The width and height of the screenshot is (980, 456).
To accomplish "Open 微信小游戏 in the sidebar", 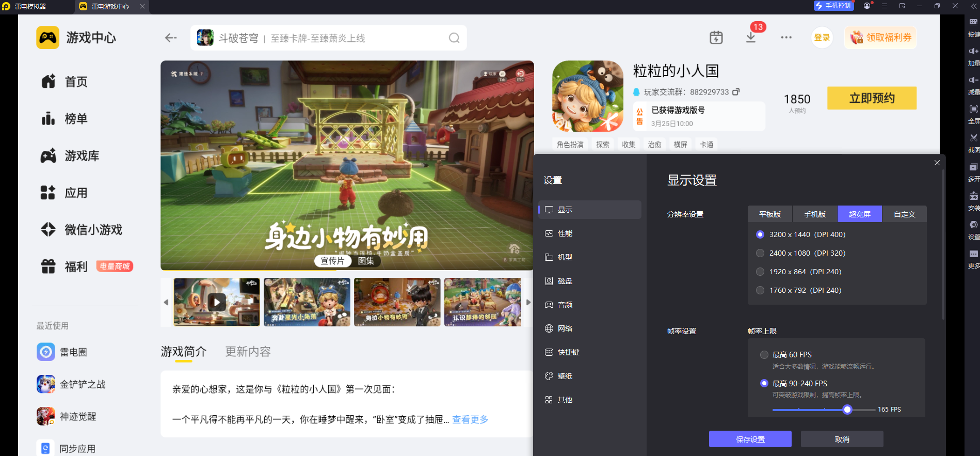I will [93, 230].
